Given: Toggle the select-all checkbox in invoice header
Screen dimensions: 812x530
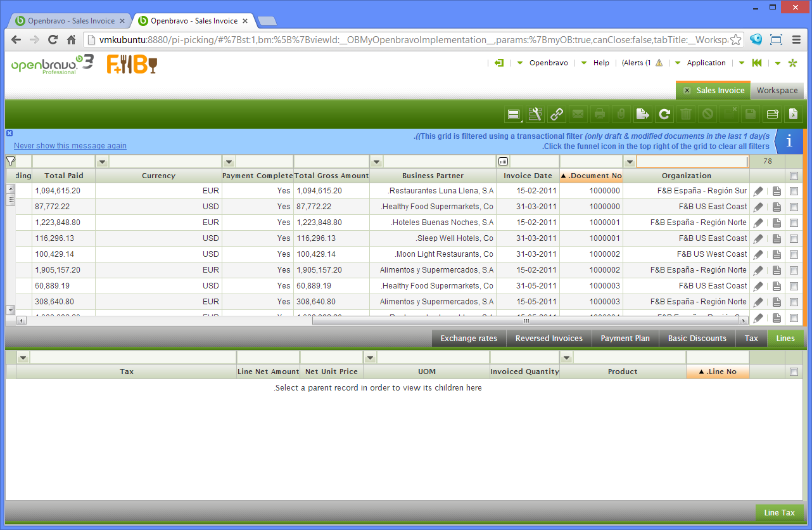Looking at the screenshot, I should (x=794, y=176).
